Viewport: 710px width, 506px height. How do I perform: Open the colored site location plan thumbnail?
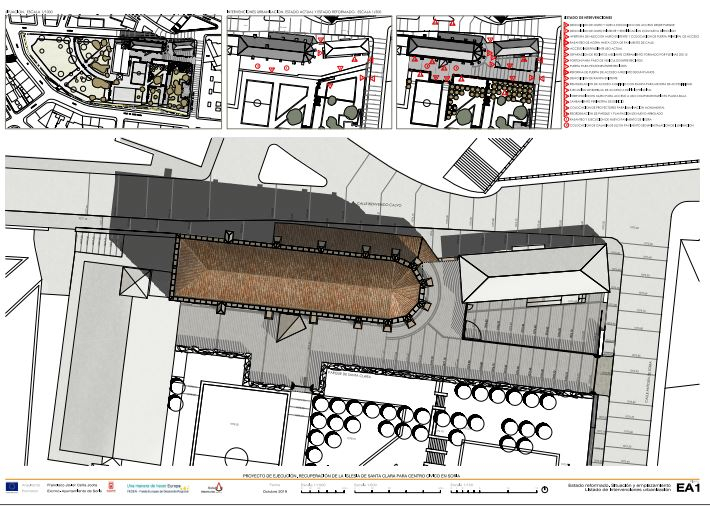click(x=113, y=72)
